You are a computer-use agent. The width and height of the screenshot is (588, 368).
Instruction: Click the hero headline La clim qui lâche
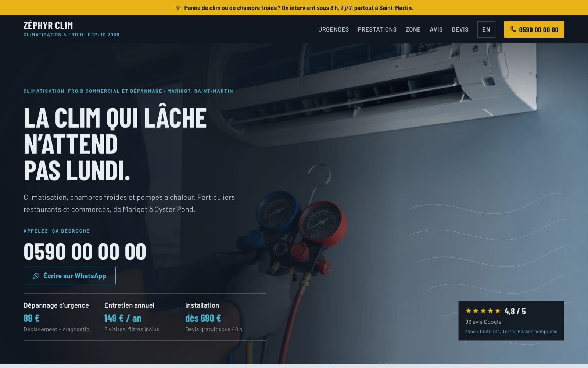[115, 144]
